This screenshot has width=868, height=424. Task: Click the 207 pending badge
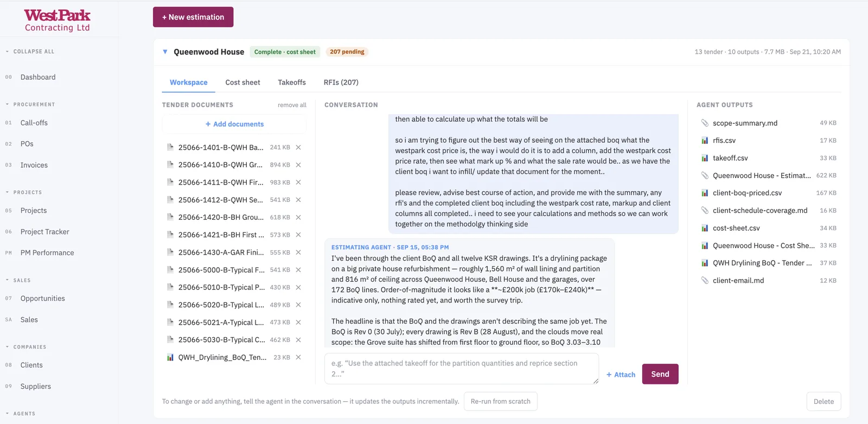347,52
